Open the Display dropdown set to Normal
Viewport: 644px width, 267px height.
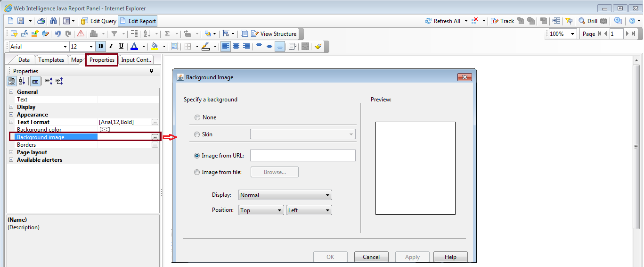(285, 195)
